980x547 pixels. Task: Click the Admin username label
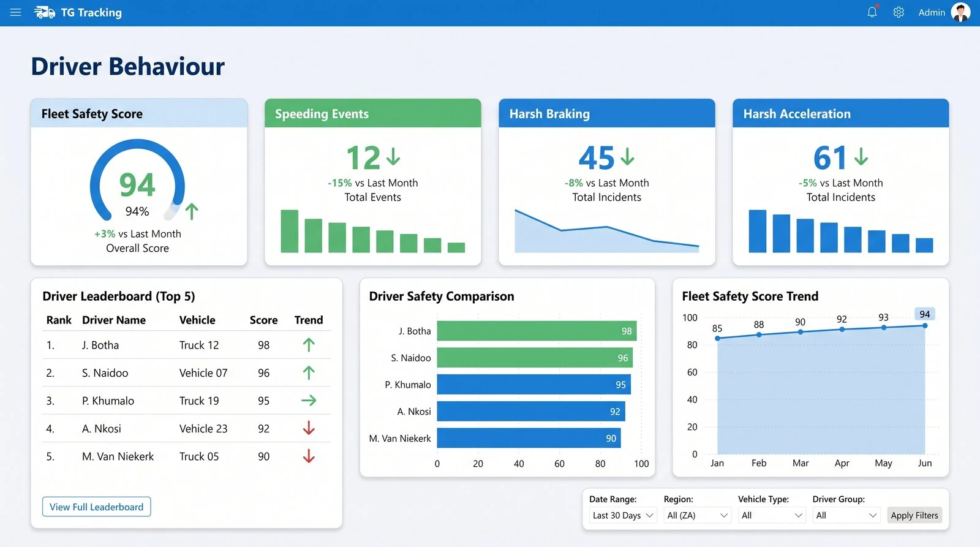932,12
